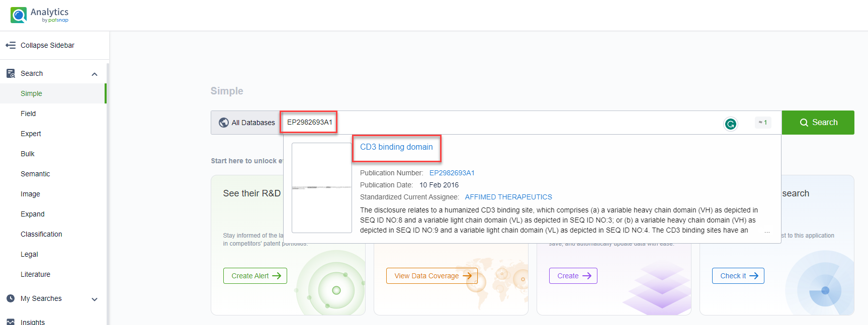Click the Search section icon in sidebar
This screenshot has width=868, height=325.
[x=11, y=73]
